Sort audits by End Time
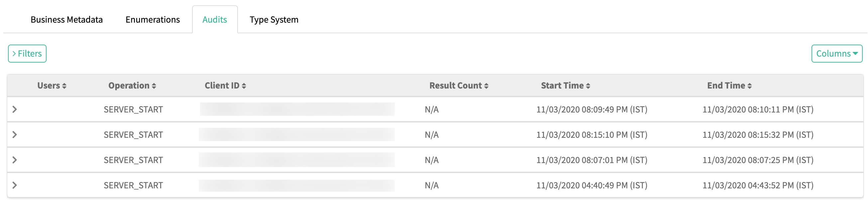 tap(749, 86)
